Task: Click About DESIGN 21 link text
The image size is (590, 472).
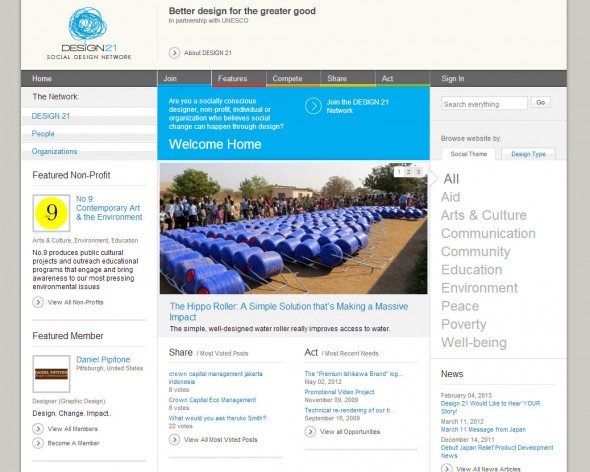Action: tap(208, 53)
